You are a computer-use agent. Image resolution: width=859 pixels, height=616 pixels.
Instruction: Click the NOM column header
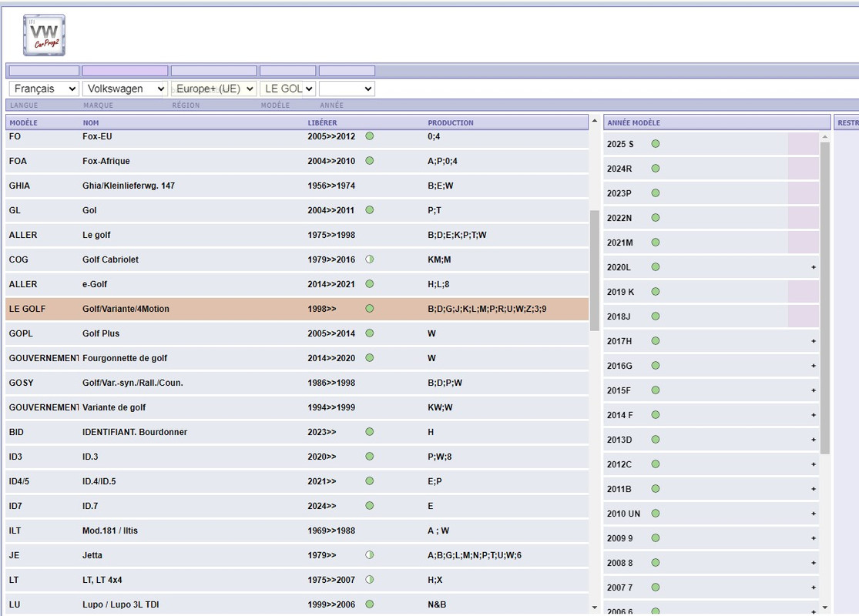(x=91, y=122)
